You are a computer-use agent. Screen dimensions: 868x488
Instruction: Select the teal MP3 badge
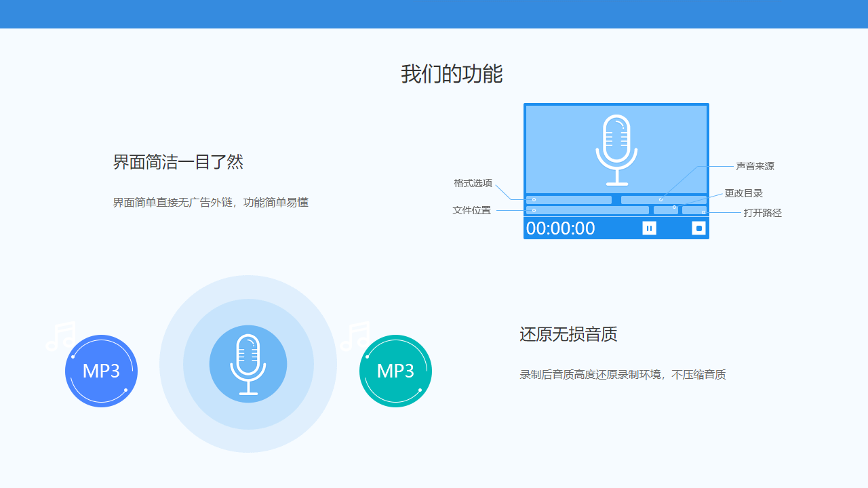coord(395,371)
